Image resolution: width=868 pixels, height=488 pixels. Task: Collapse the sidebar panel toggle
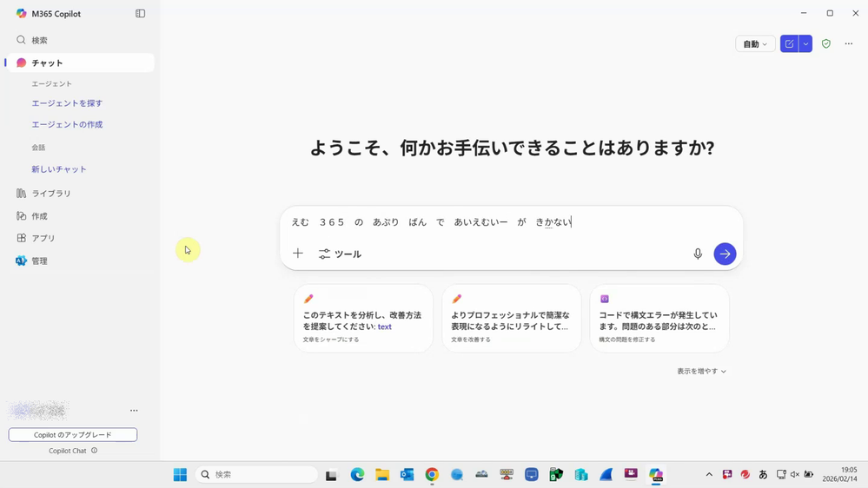pos(140,13)
